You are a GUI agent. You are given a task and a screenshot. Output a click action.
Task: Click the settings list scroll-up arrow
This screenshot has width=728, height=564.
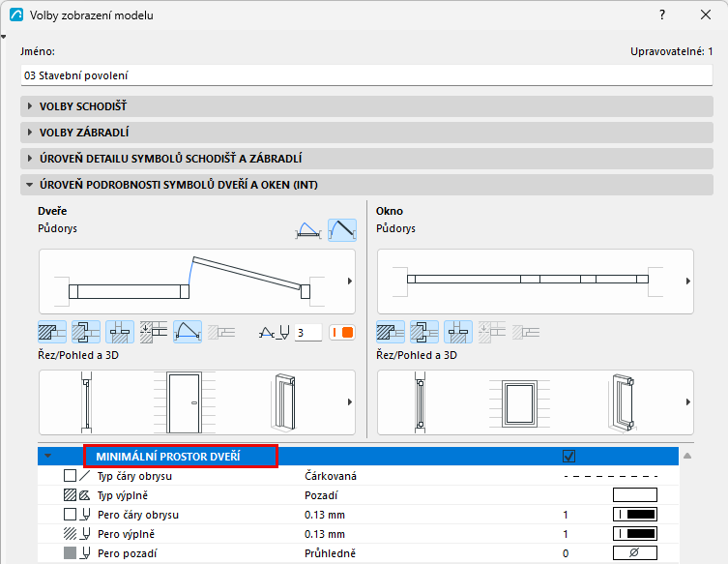(x=687, y=456)
